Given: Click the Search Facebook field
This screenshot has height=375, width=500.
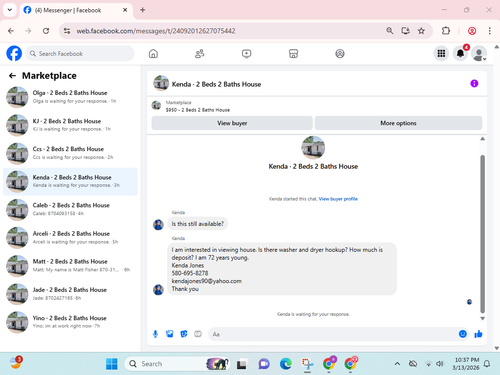Looking at the screenshot, I should coord(80,54).
